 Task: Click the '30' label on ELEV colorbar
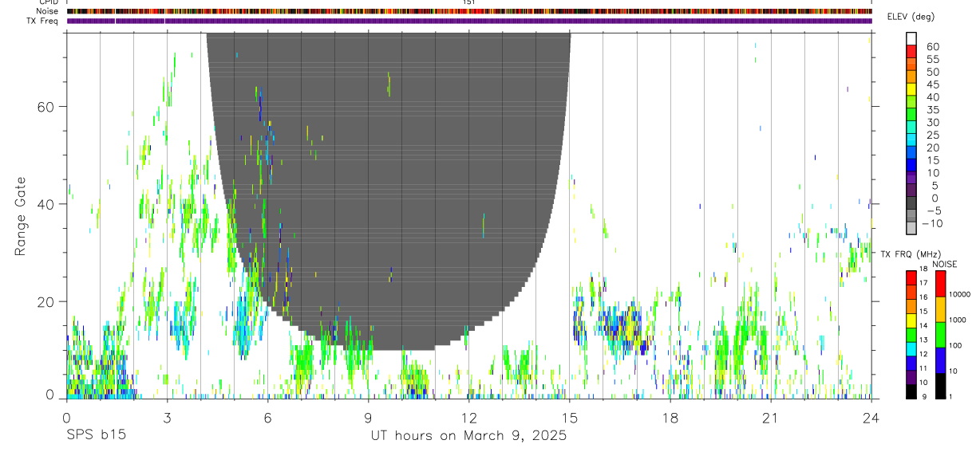point(931,123)
